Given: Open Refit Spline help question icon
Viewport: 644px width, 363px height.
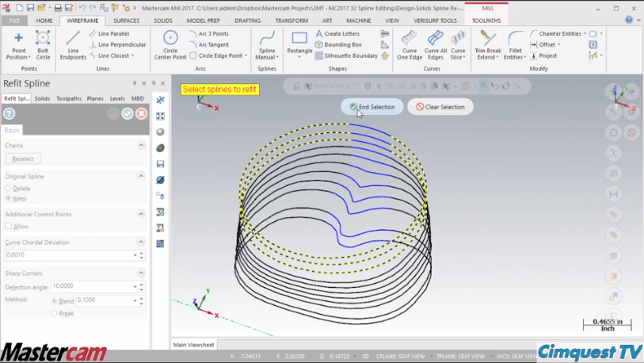Looking at the screenshot, I should [x=10, y=114].
